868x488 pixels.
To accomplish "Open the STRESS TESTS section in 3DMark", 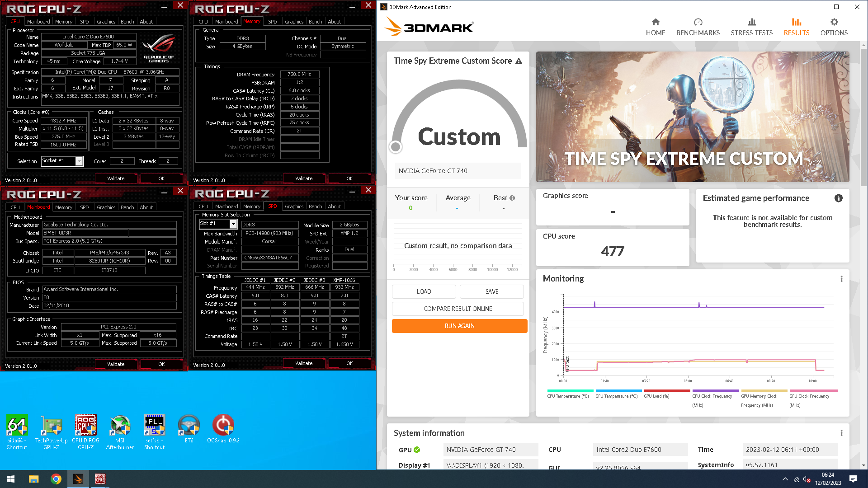I will click(751, 27).
